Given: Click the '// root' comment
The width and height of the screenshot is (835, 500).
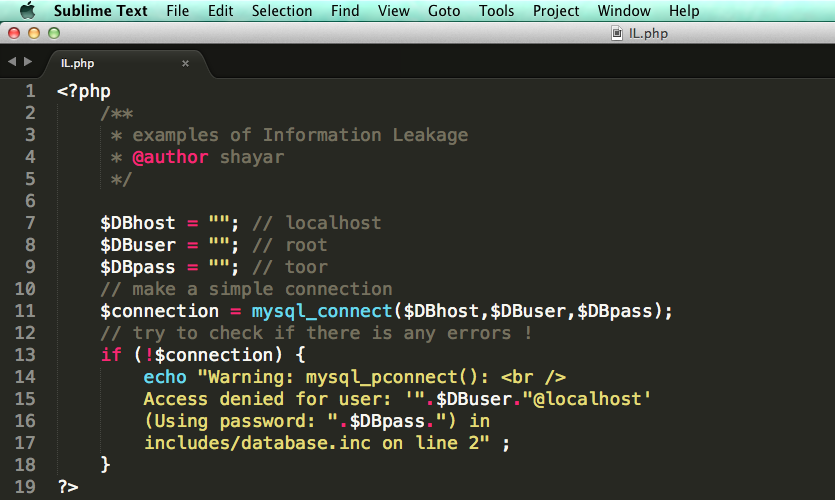Looking at the screenshot, I should click(x=289, y=245).
